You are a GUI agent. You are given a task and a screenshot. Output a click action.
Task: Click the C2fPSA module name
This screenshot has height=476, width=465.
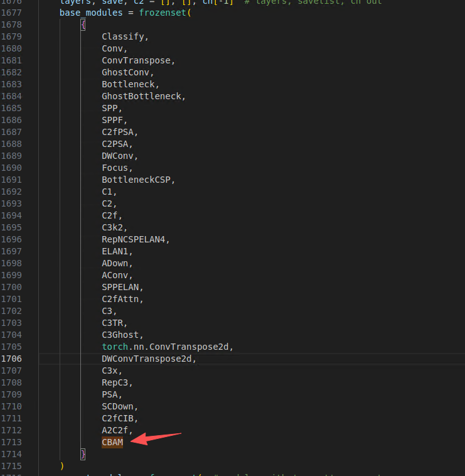point(118,132)
